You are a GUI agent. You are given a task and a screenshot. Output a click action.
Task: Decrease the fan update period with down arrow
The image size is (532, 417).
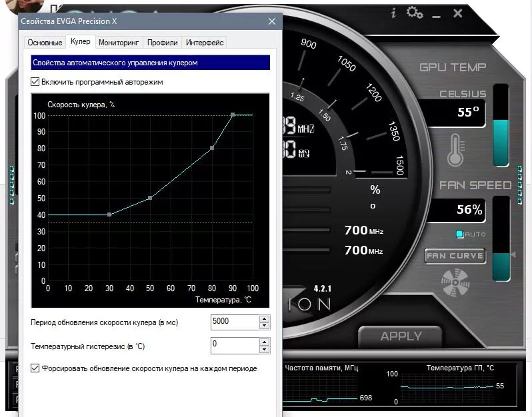(x=264, y=326)
